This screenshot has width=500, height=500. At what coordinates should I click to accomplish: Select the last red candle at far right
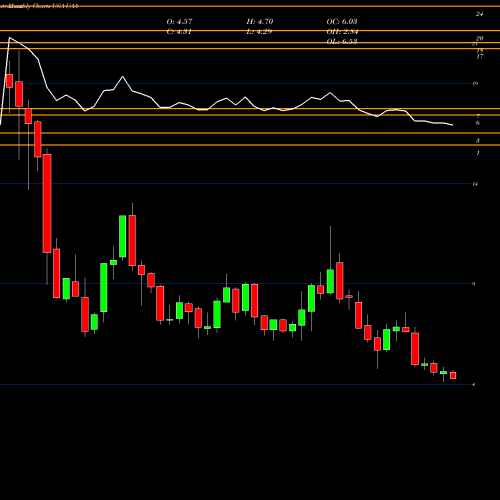453,375
